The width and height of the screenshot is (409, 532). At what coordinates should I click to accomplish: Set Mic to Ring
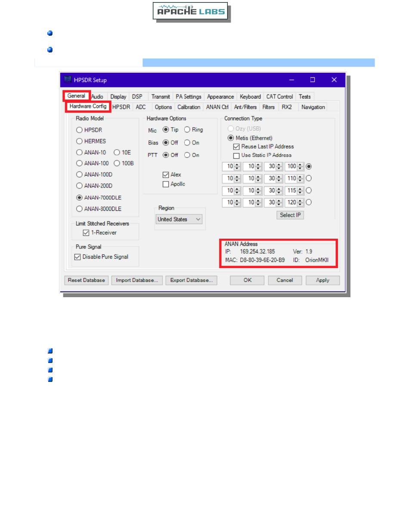pyautogui.click(x=193, y=130)
